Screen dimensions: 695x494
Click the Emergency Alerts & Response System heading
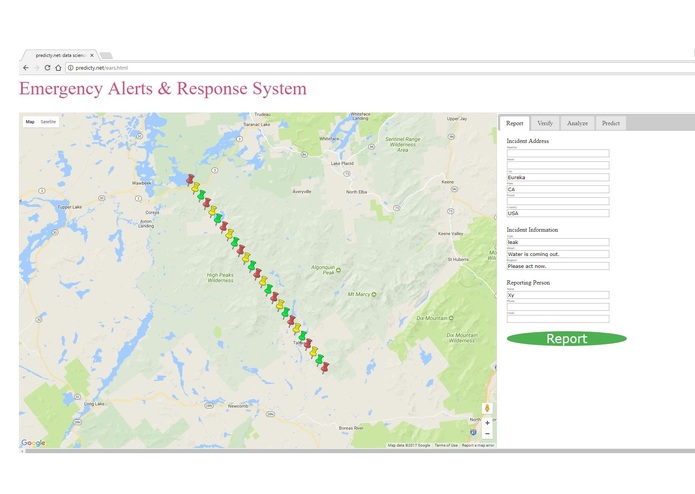point(163,89)
